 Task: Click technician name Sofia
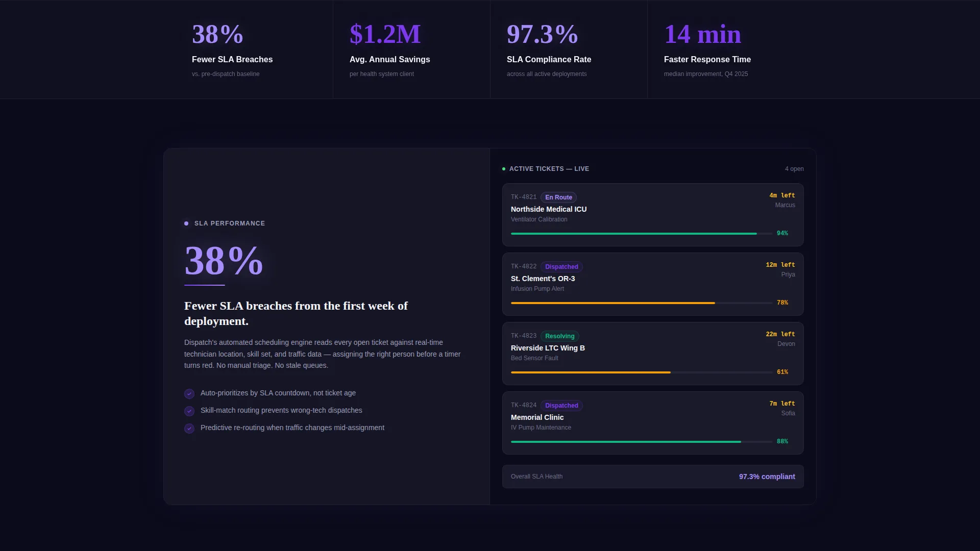tap(788, 413)
